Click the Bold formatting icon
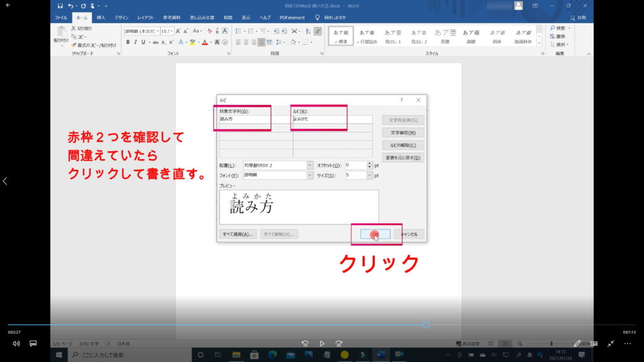Screen dimensions: 644x362 click(128, 42)
